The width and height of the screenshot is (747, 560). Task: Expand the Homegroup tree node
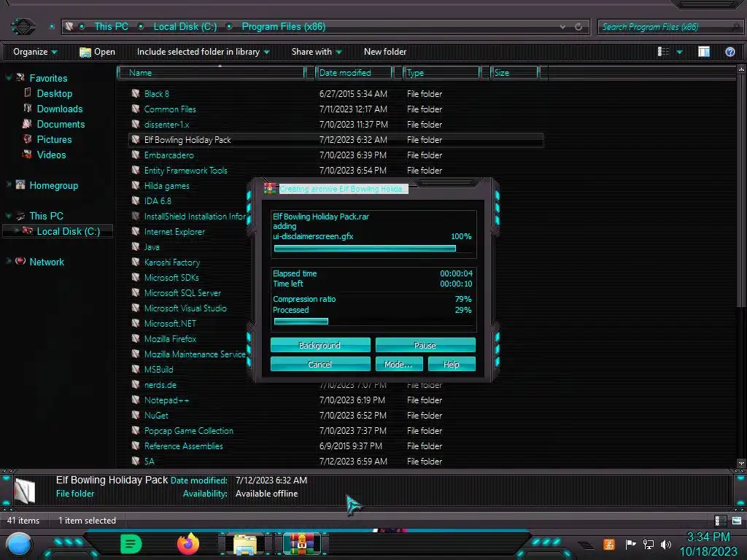tap(8, 184)
